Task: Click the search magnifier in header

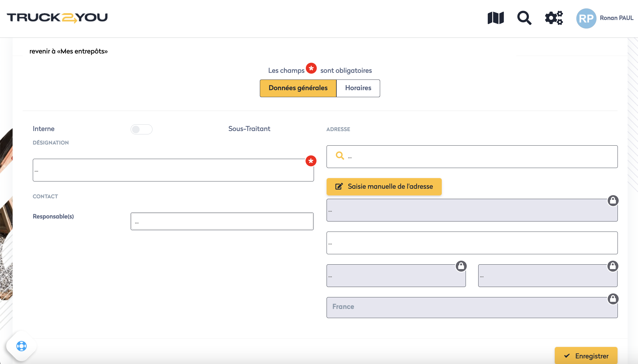Action: [x=524, y=18]
